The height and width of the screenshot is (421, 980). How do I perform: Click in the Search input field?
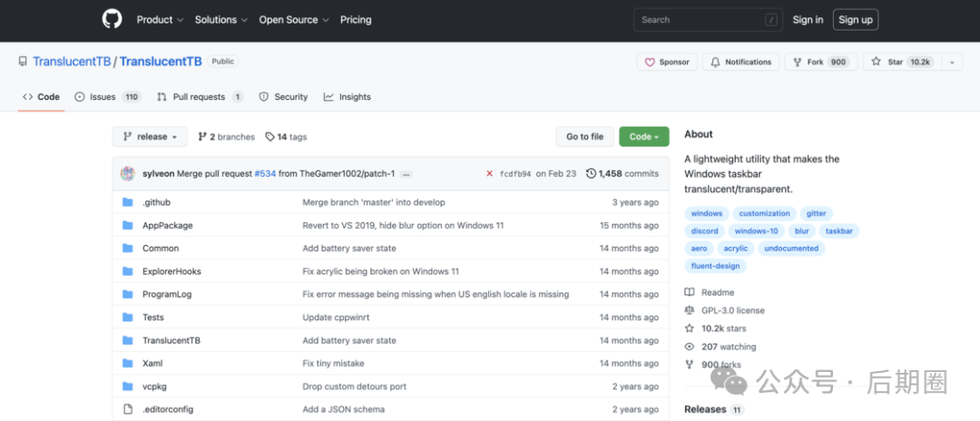tap(707, 20)
